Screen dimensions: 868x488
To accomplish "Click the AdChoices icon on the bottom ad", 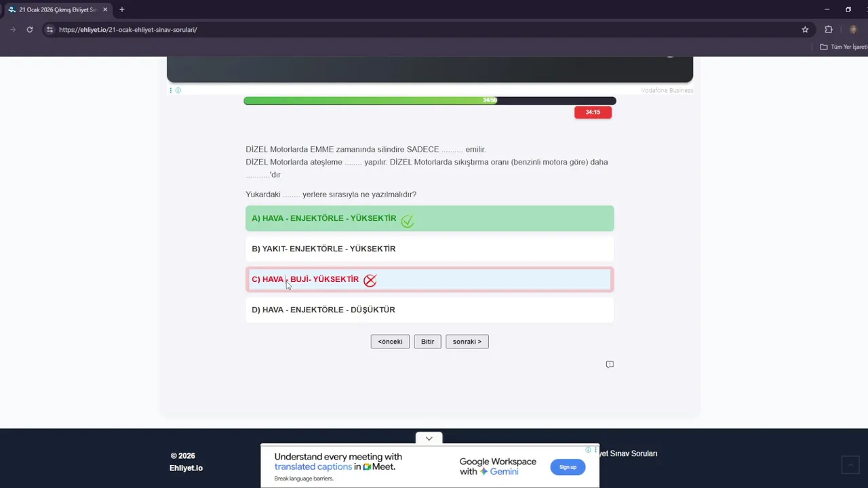I will (x=589, y=449).
